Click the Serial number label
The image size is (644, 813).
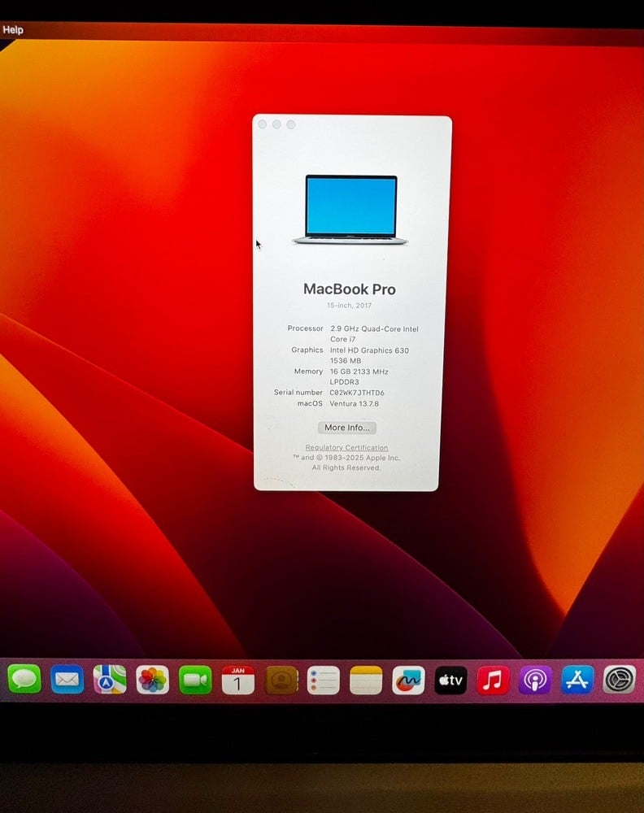(x=298, y=392)
